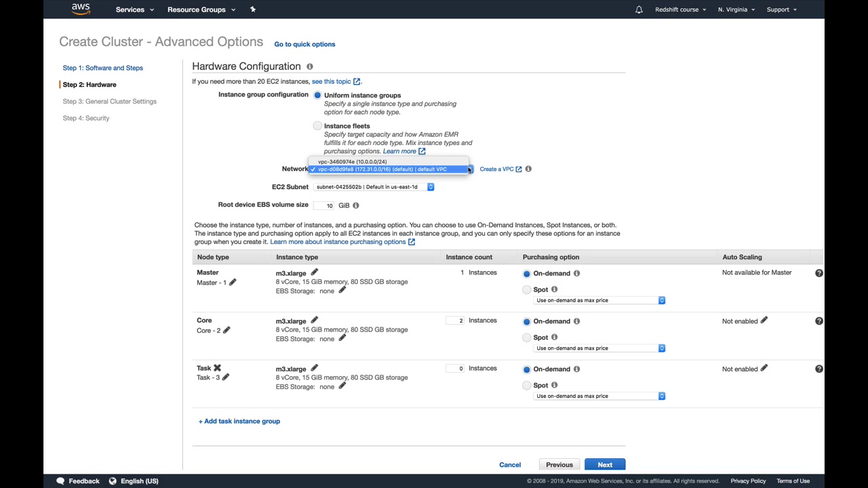Open the EC2 Subnet dropdown

pos(374,187)
